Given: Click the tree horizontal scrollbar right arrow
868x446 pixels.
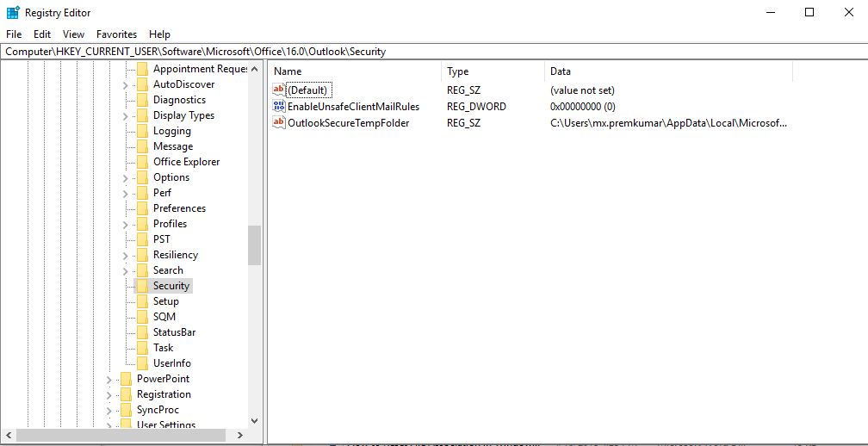Looking at the screenshot, I should pyautogui.click(x=240, y=435).
